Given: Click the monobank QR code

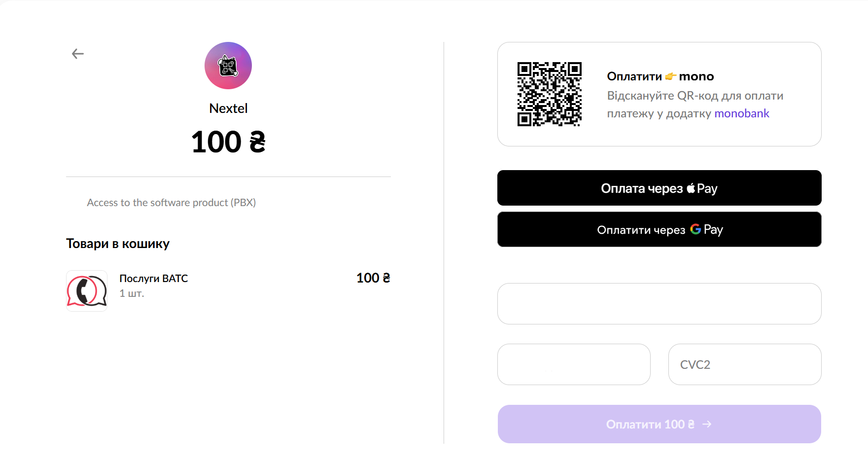Looking at the screenshot, I should 549,94.
